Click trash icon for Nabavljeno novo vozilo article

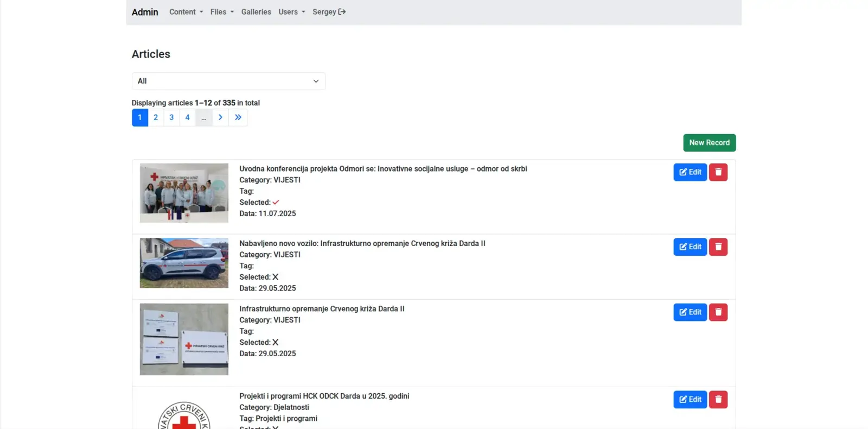coord(718,247)
